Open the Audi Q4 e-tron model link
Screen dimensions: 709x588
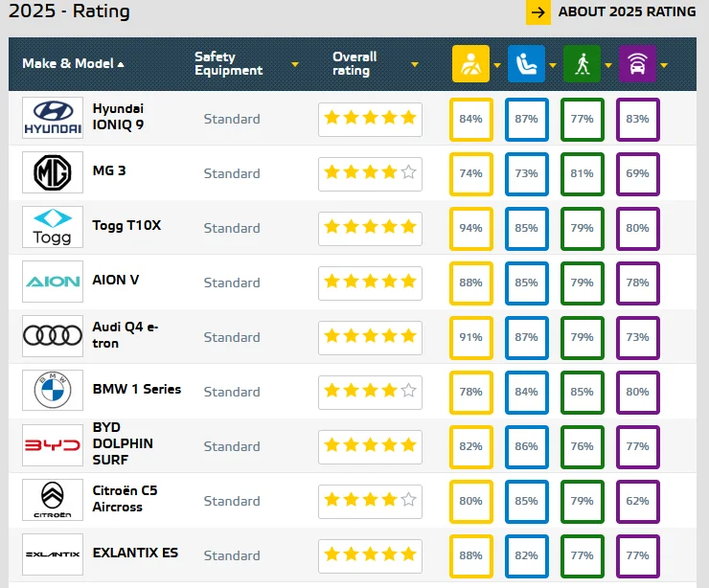point(126,335)
